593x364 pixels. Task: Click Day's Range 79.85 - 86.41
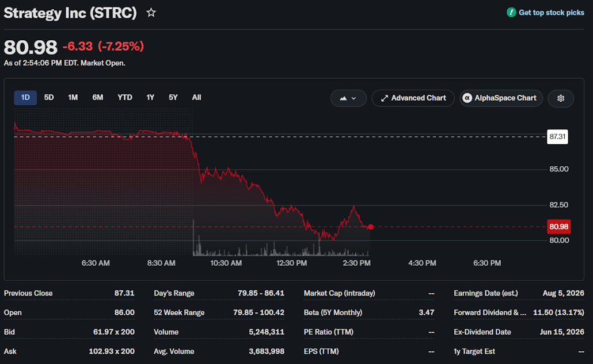pyautogui.click(x=261, y=293)
